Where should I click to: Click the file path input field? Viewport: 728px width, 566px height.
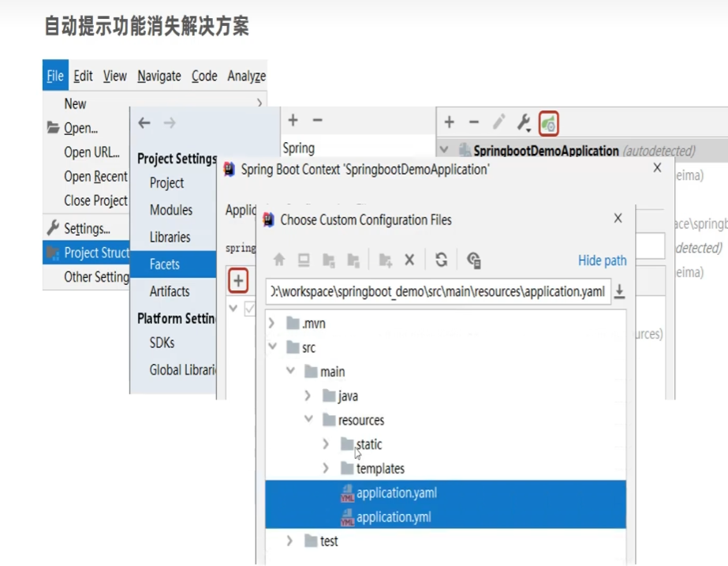tap(439, 291)
